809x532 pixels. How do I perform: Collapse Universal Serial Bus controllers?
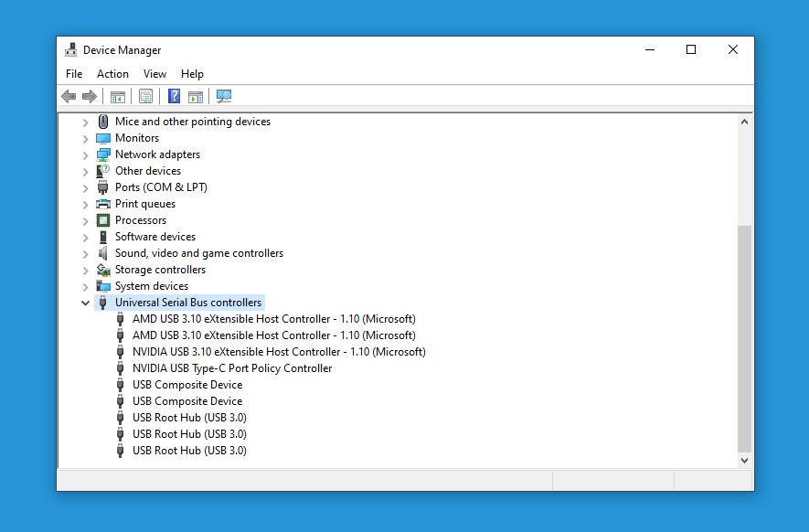pos(86,303)
